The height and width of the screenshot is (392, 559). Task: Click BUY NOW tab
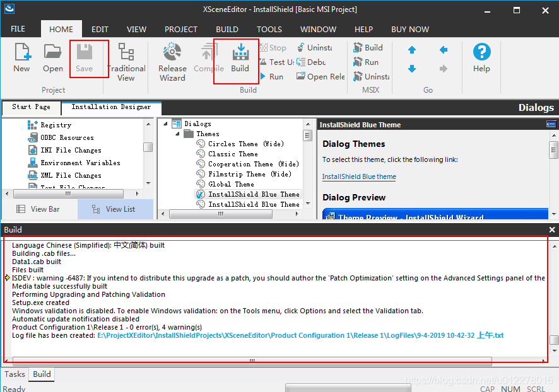coord(410,29)
